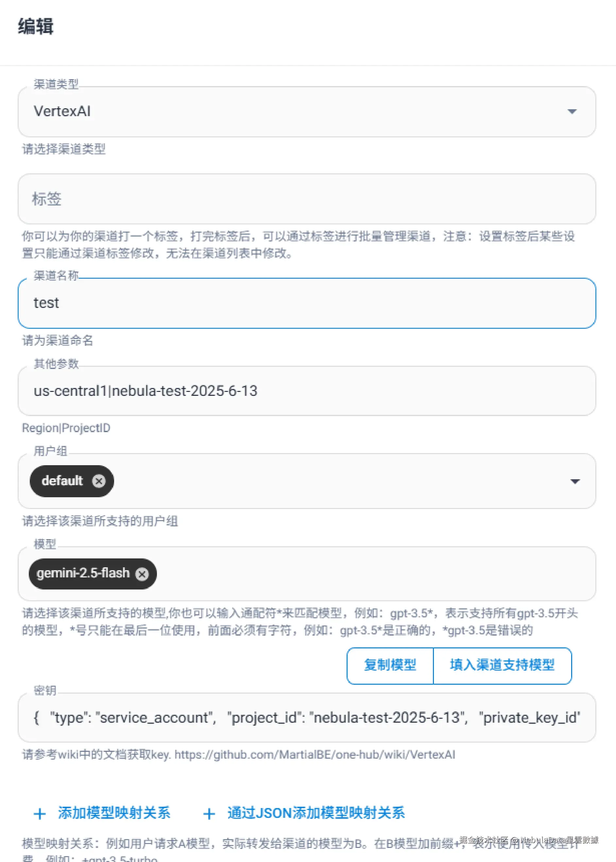Image resolution: width=616 pixels, height=862 pixels.
Task: Click the VertexAI selected value text
Action: [62, 111]
